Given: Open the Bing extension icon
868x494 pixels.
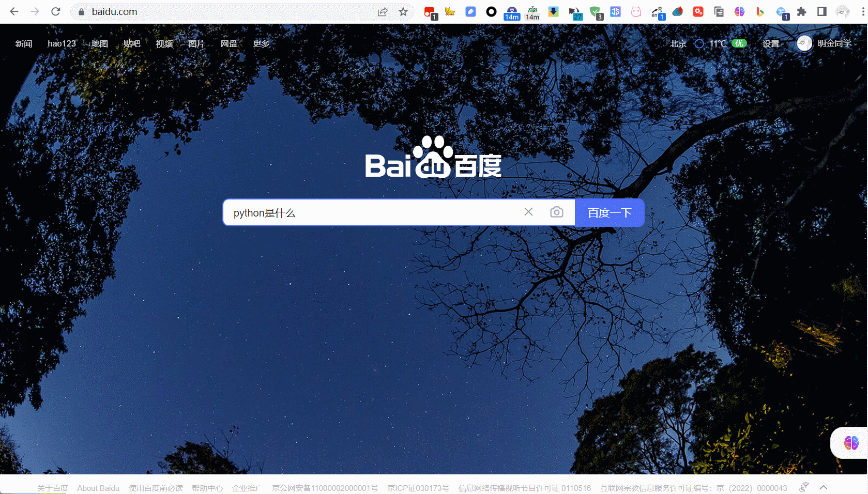Looking at the screenshot, I should coord(760,12).
